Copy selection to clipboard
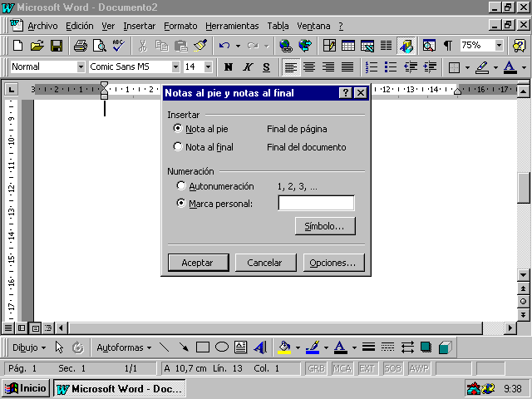The height and width of the screenshot is (399, 532). [162, 46]
